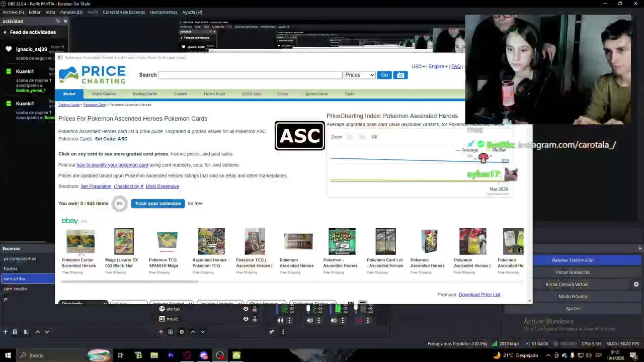This screenshot has height=362, width=644.
Task: Open the audio mixer options three-dot menu
Action: 283,332
